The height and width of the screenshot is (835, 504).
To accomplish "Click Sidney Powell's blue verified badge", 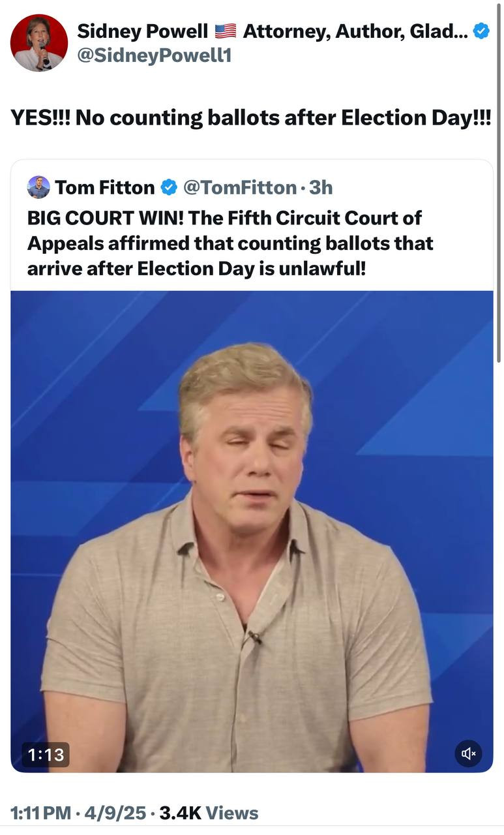I will pyautogui.click(x=481, y=31).
